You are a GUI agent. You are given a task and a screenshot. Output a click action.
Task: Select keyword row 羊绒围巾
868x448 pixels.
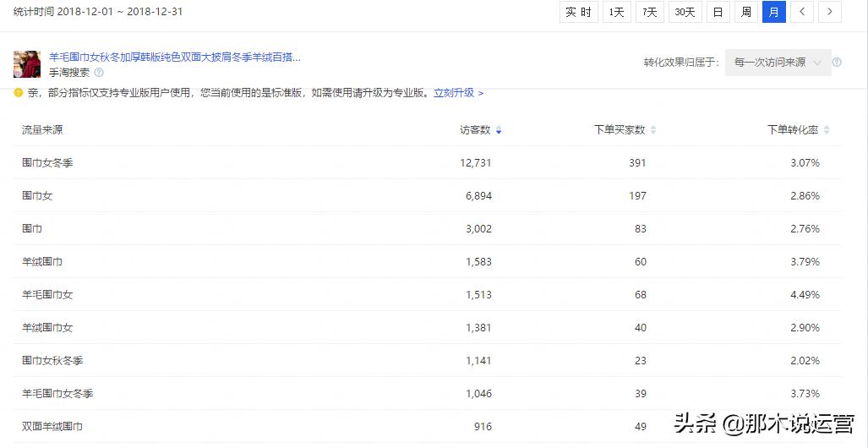[428, 261]
